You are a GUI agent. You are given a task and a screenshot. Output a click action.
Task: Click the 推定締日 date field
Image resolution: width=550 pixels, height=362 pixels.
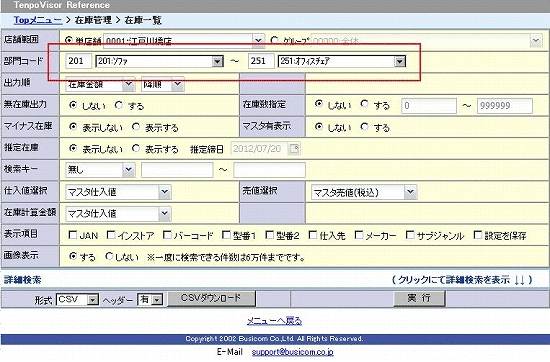coord(259,148)
